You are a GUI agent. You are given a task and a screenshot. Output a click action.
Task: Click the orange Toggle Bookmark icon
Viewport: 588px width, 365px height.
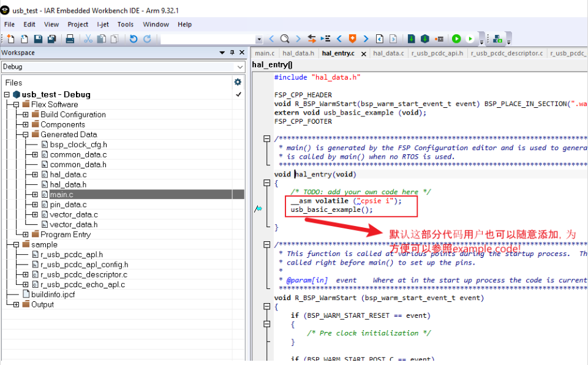coord(353,39)
